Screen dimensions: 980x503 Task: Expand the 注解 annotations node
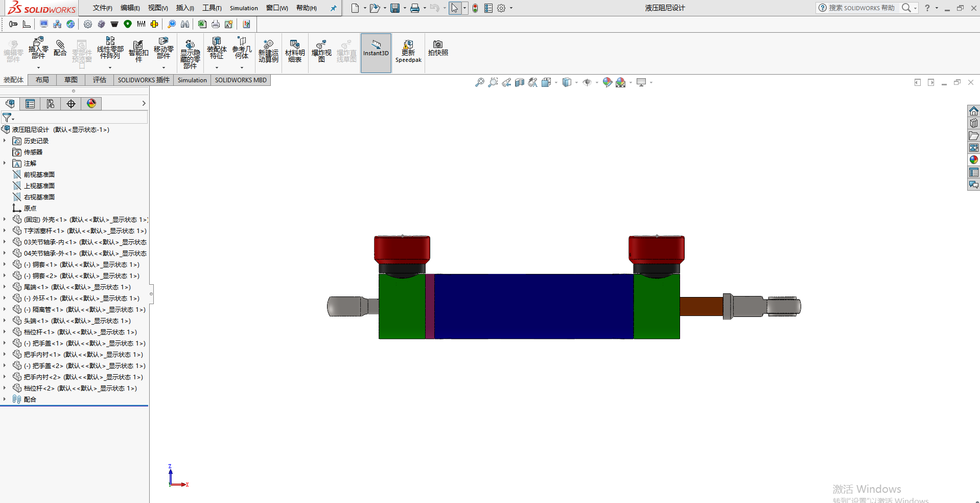click(x=5, y=163)
